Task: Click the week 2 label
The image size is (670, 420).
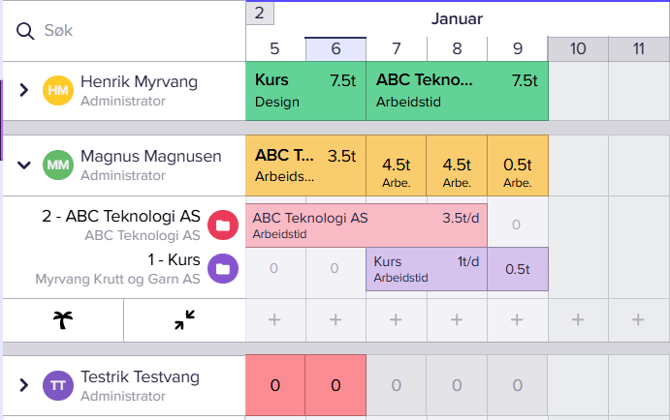Action: [259, 13]
